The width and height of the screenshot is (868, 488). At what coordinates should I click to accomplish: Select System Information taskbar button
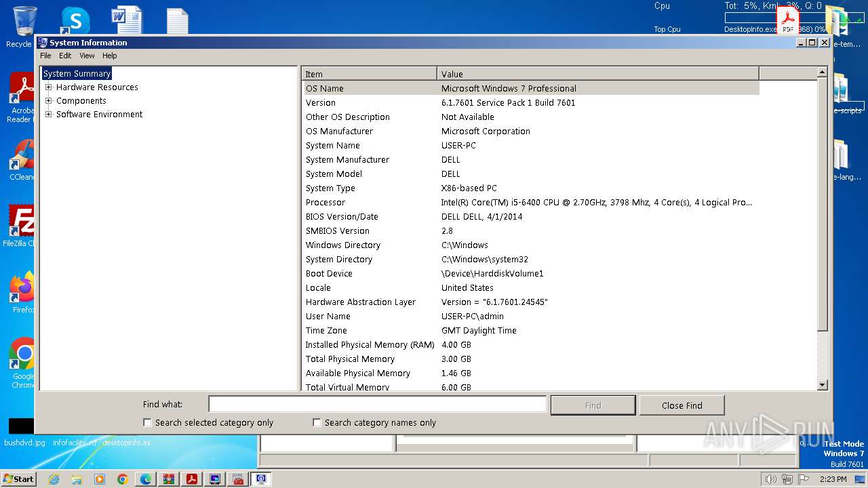tap(261, 479)
